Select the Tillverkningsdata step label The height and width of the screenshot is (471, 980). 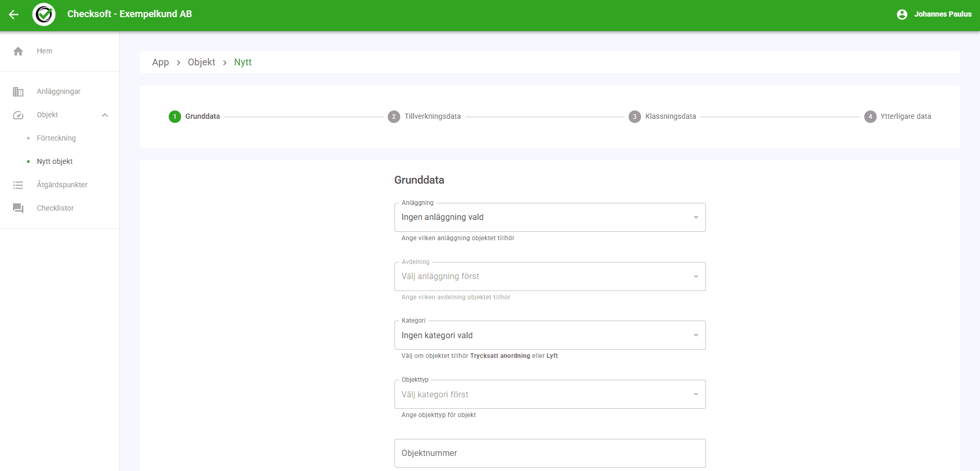point(432,117)
